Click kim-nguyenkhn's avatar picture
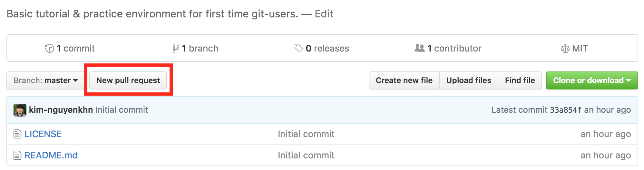 pos(20,110)
